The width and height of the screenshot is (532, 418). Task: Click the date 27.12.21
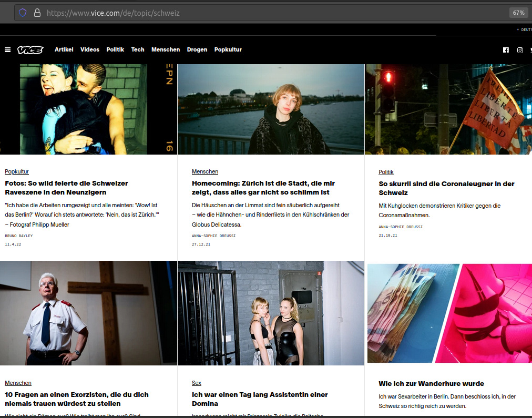point(201,244)
